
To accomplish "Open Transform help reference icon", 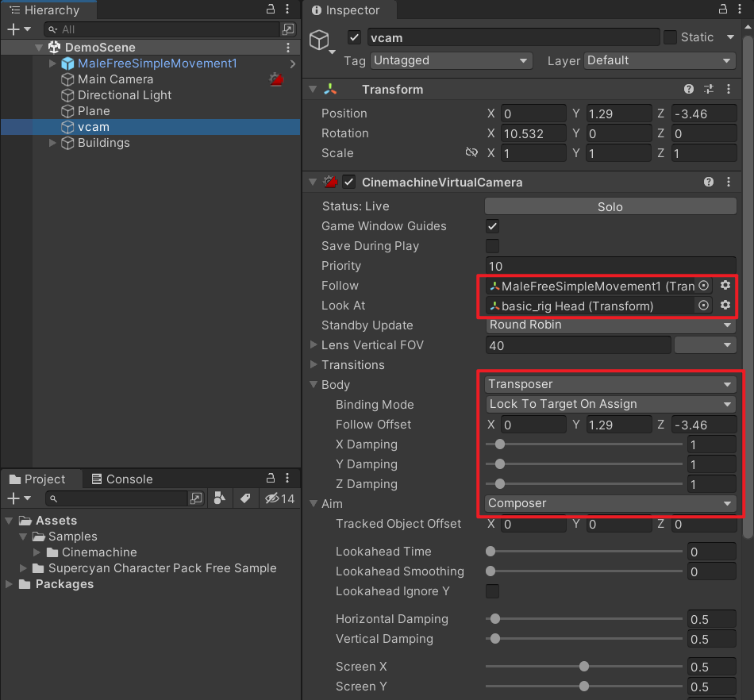I will (689, 89).
